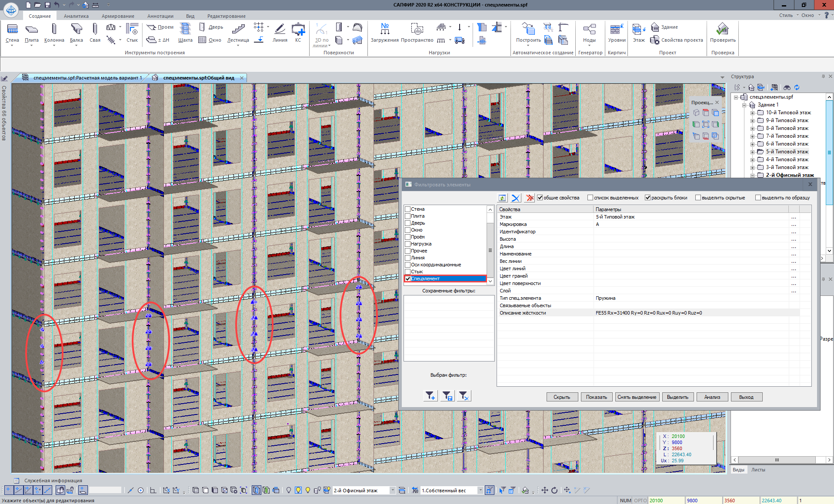Open the Расчетная модель вариант 1 tab

87,78
